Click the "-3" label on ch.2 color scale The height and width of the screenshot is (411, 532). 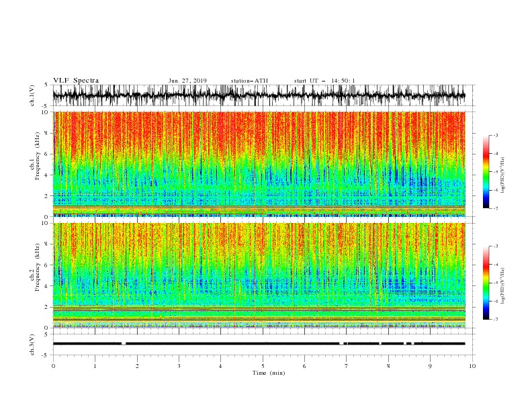click(495, 246)
